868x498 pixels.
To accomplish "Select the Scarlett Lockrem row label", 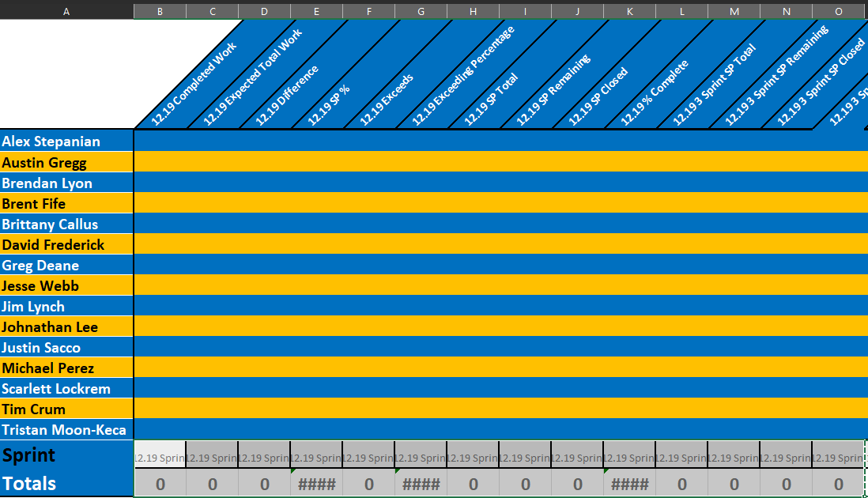I will click(66, 388).
